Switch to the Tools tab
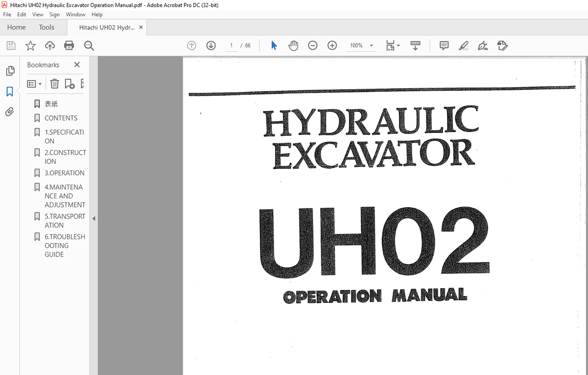Image resolution: width=588 pixels, height=375 pixels. coord(46,27)
